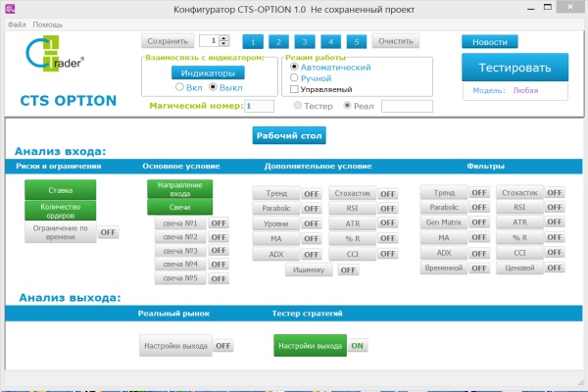
Task: Open CCI in Дополнительное условие
Action: (x=353, y=254)
